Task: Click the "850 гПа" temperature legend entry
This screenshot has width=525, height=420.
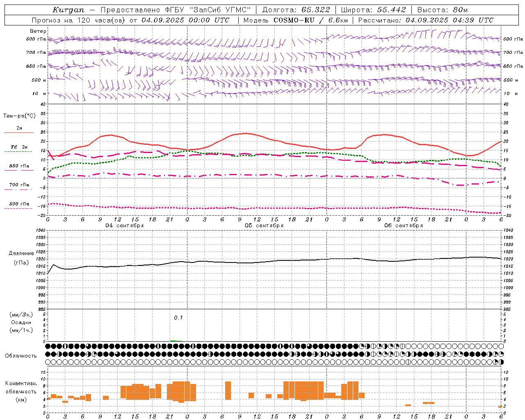Action: click(x=19, y=166)
